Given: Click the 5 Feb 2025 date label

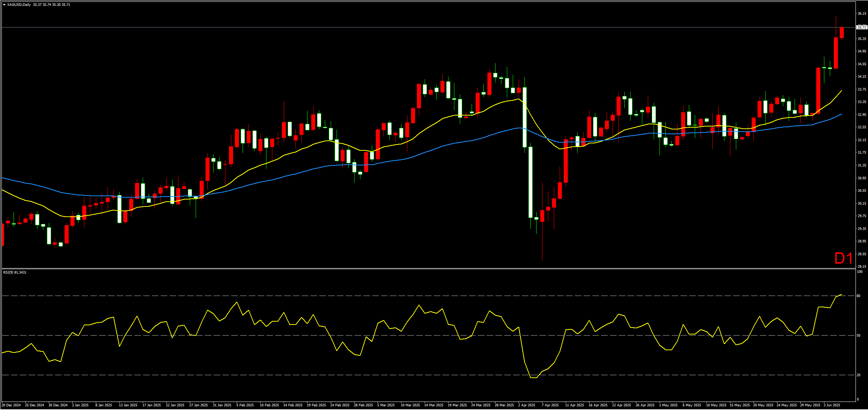Looking at the screenshot, I should click(x=245, y=405).
